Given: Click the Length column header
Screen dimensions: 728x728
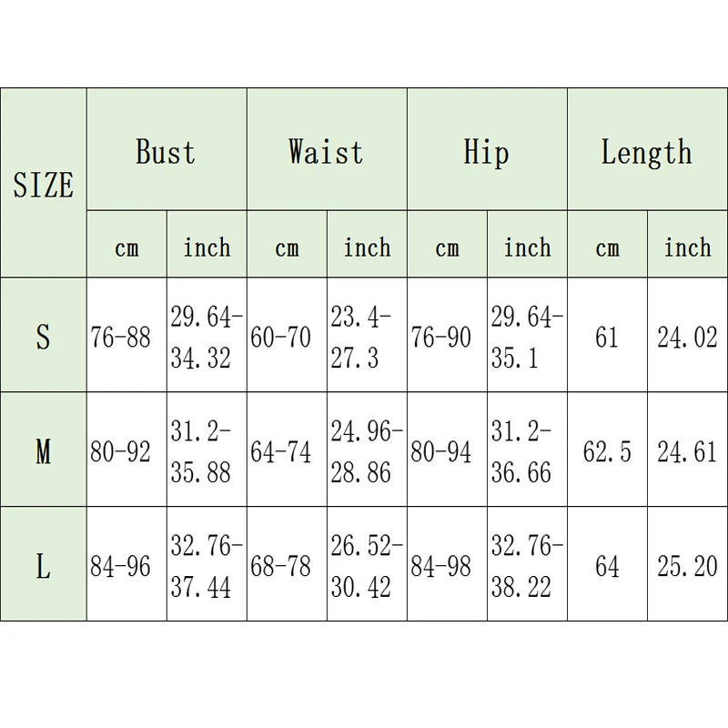Looking at the screenshot, I should tap(647, 149).
